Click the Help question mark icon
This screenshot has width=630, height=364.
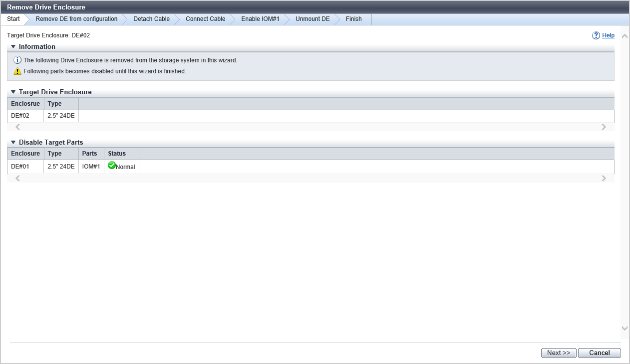pyautogui.click(x=596, y=35)
